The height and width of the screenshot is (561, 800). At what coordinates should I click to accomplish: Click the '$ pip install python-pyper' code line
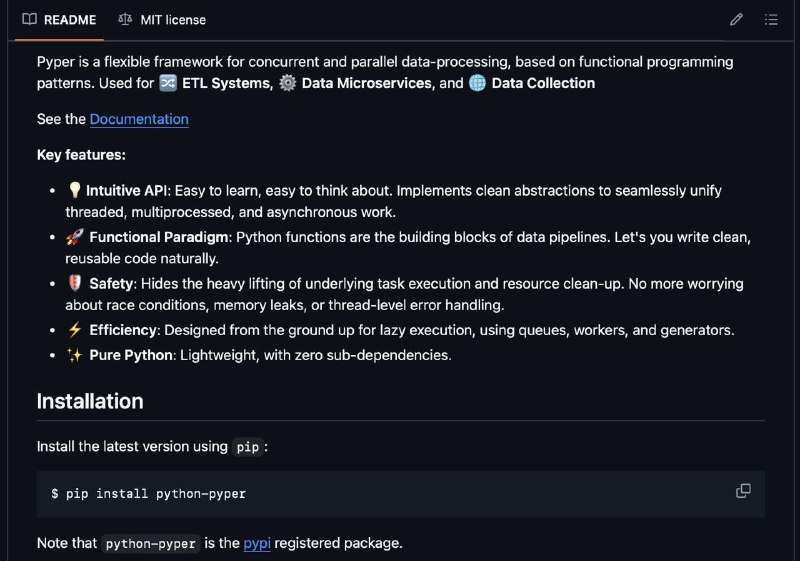(148, 494)
